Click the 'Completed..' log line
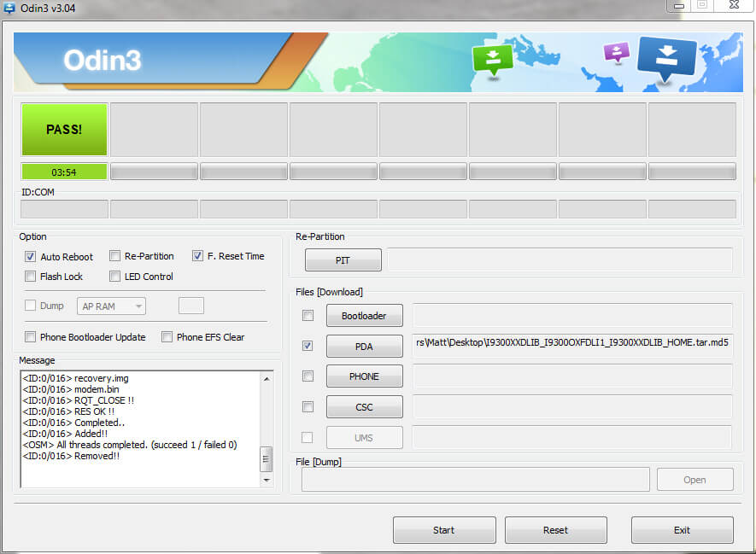 coord(73,423)
